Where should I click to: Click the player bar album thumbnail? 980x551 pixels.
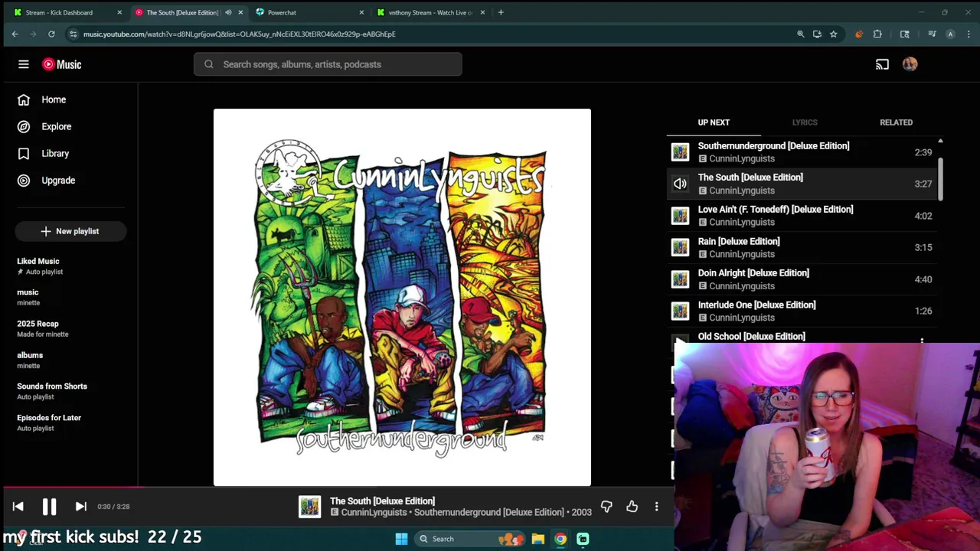(x=309, y=507)
